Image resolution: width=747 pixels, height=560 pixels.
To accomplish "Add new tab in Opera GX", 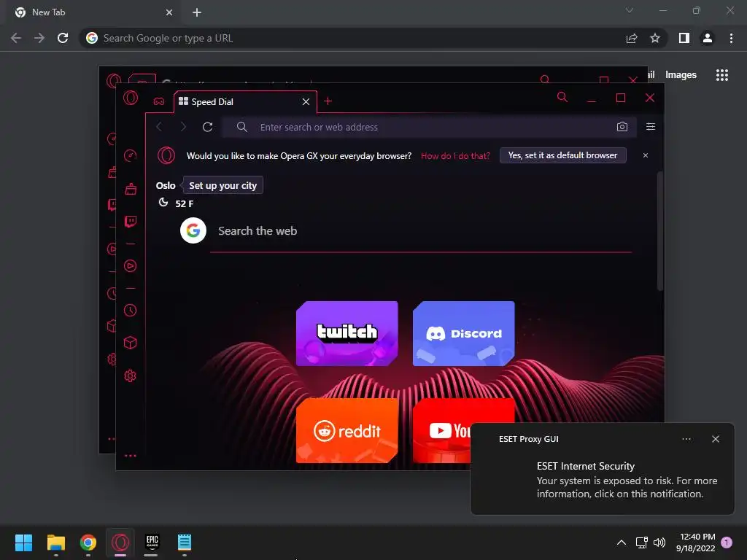I will pyautogui.click(x=328, y=101).
